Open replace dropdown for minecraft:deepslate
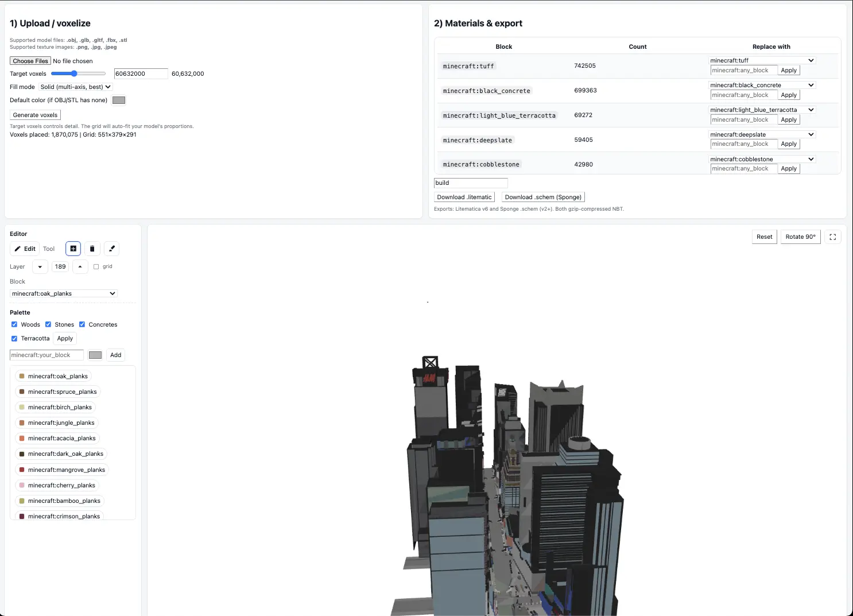The height and width of the screenshot is (616, 853). (x=762, y=134)
